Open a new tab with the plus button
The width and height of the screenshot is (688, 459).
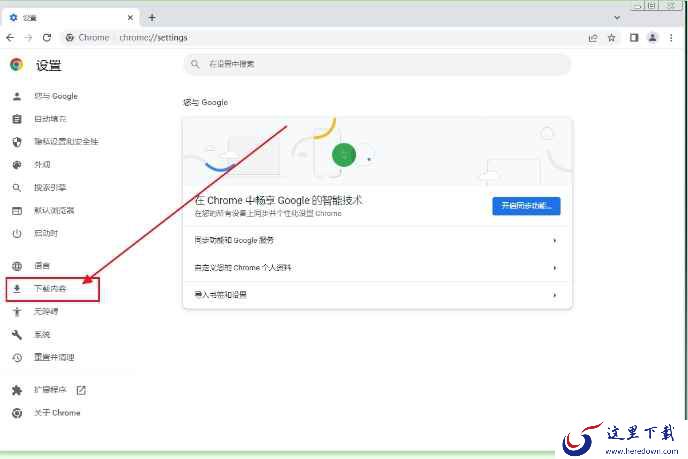pyautogui.click(x=152, y=18)
